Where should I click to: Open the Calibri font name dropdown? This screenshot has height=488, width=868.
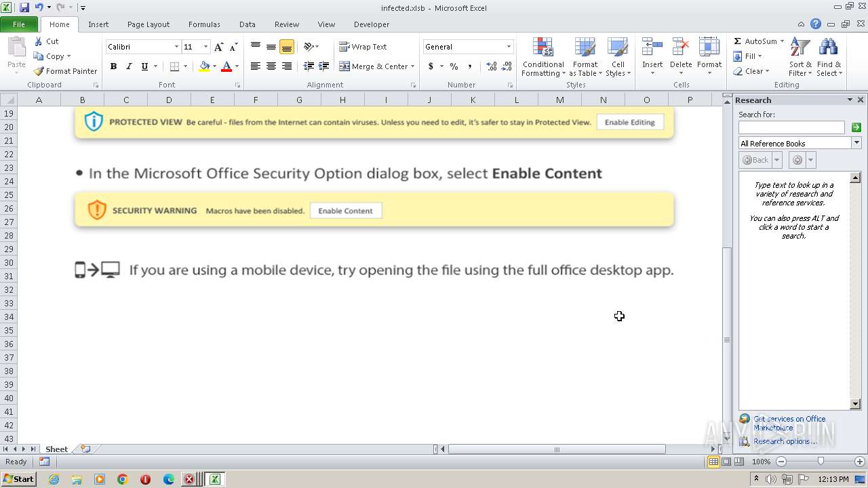tap(176, 47)
